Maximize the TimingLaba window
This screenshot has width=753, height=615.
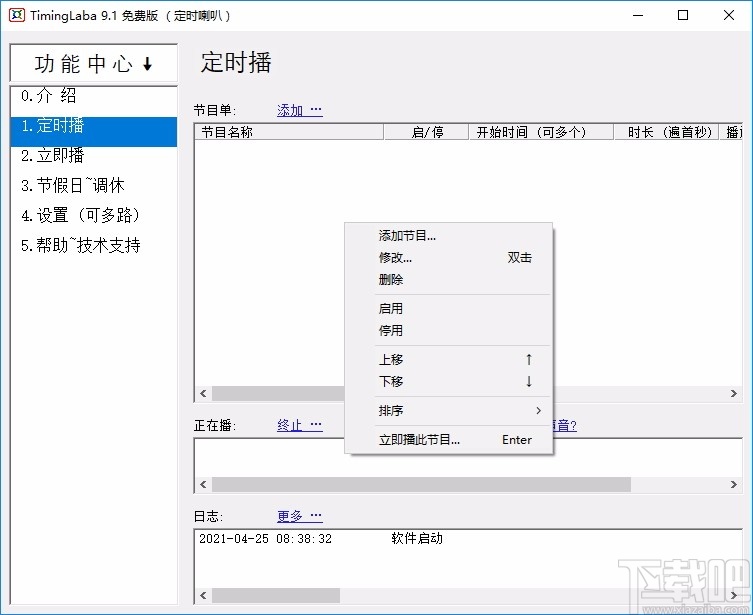tap(683, 15)
